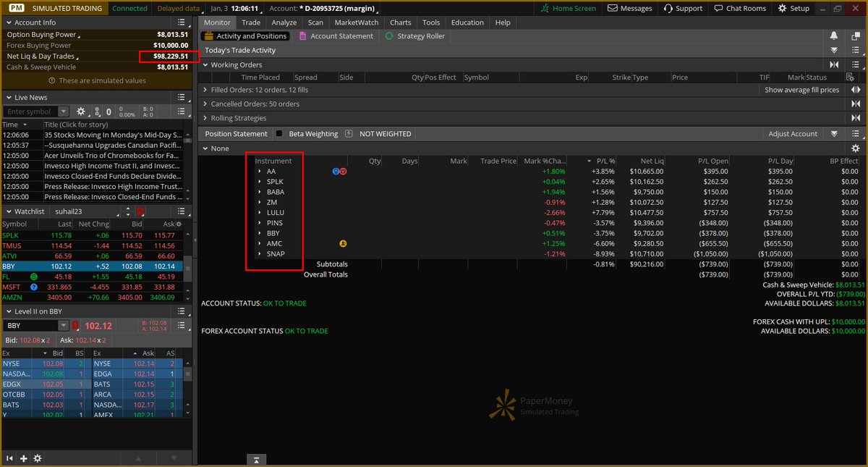The width and height of the screenshot is (868, 467).
Task: Open Today's Trade Activity menu icon
Action: (856, 50)
